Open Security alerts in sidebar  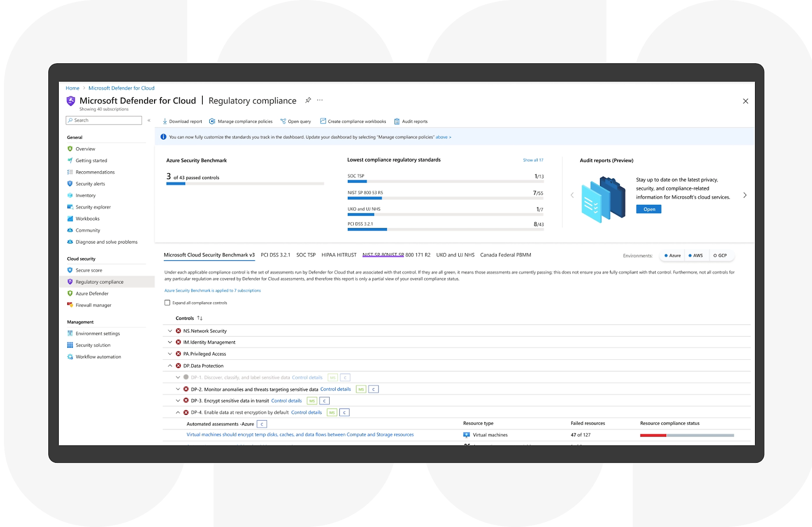(x=90, y=184)
